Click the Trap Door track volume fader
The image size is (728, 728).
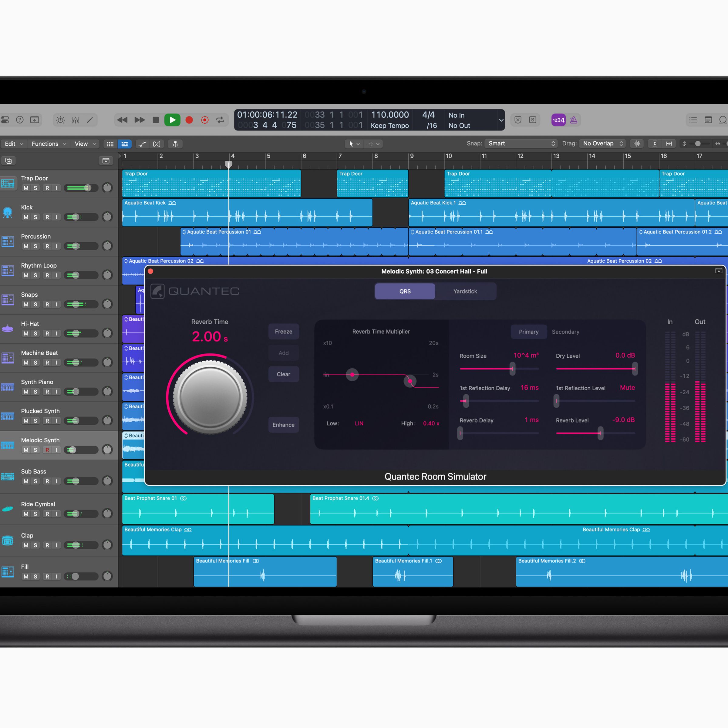[88, 188]
